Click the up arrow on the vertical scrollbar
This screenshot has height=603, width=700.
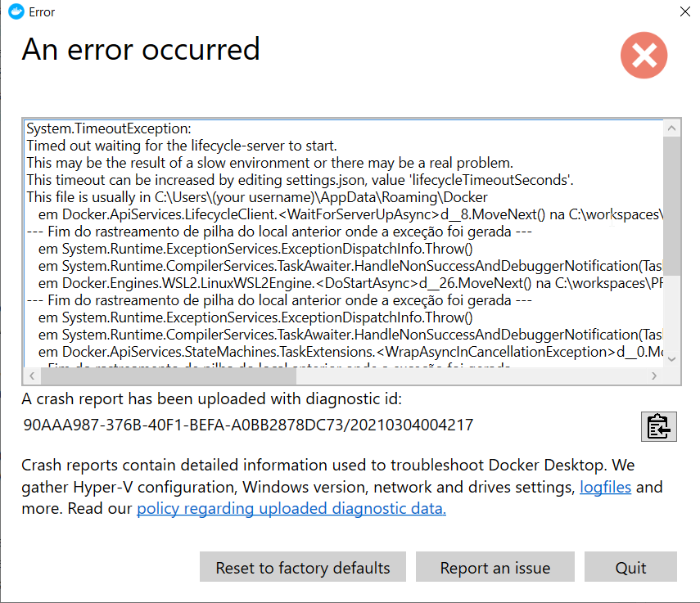click(x=671, y=127)
